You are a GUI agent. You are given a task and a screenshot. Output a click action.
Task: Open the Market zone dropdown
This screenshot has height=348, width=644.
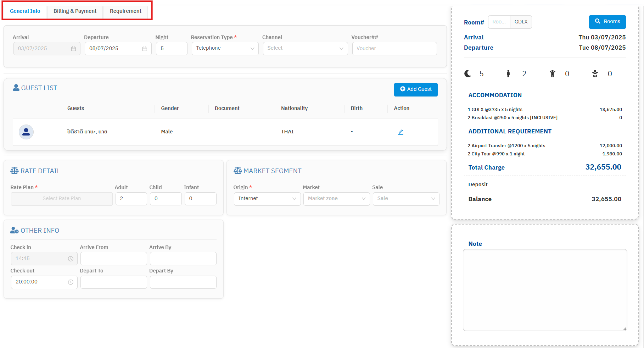[x=336, y=199]
